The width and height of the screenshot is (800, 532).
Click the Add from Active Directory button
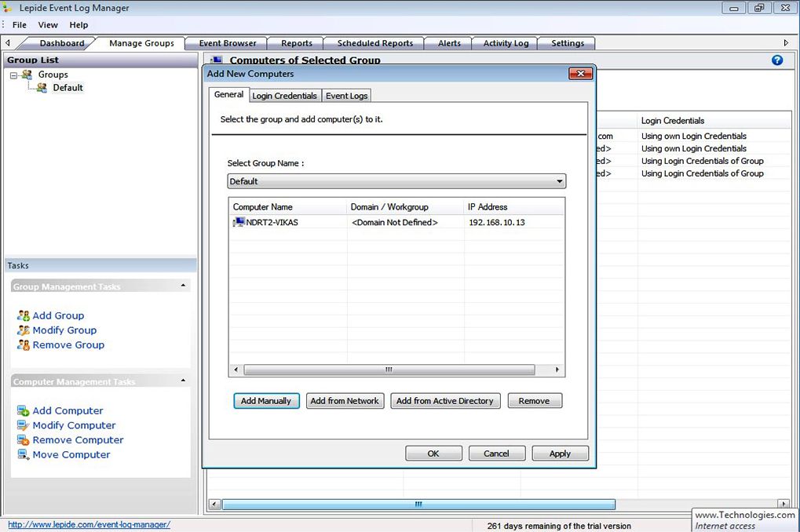(x=445, y=401)
